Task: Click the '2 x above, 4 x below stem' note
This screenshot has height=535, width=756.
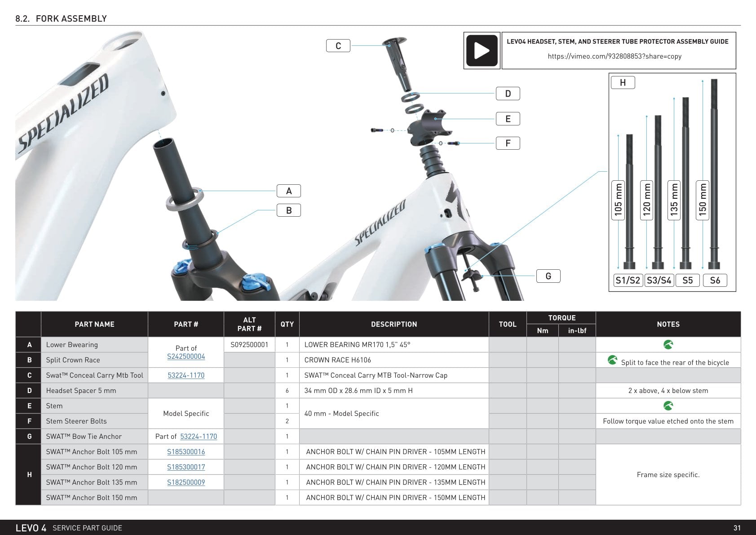Action: 668,391
